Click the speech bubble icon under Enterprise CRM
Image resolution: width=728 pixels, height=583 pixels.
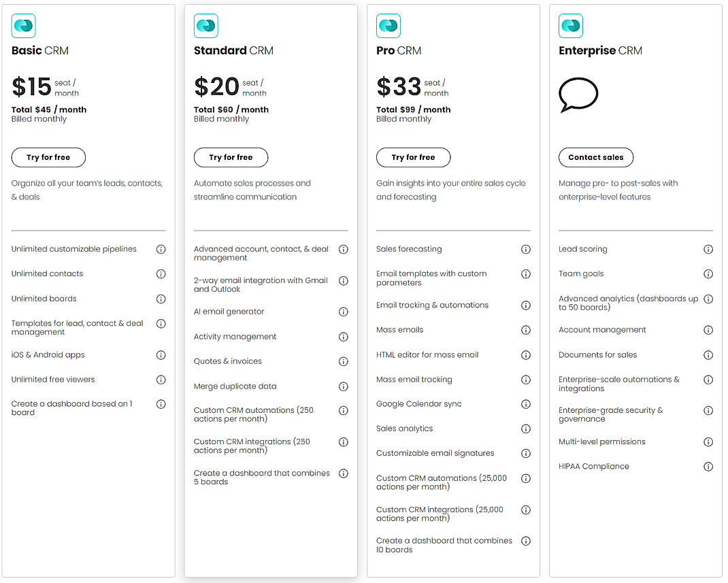(578, 95)
